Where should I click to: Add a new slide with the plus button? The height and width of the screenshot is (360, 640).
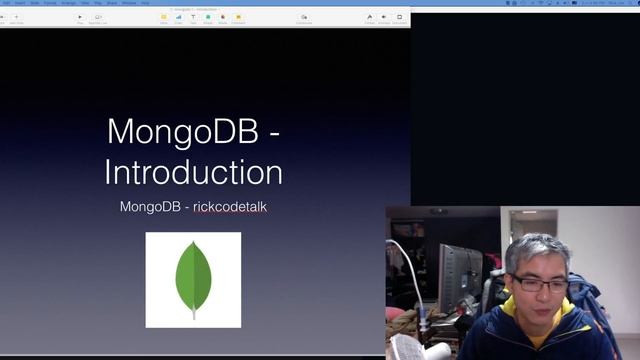coord(16,18)
